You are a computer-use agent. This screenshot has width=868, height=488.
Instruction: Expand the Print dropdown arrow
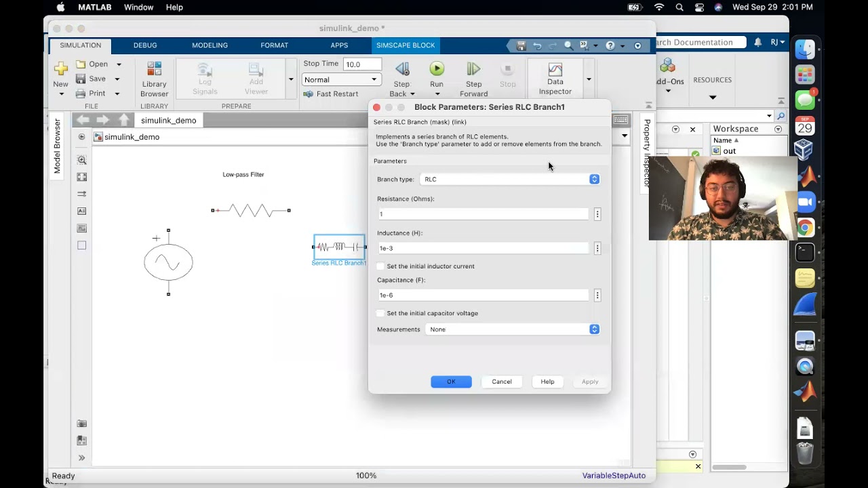pyautogui.click(x=117, y=94)
